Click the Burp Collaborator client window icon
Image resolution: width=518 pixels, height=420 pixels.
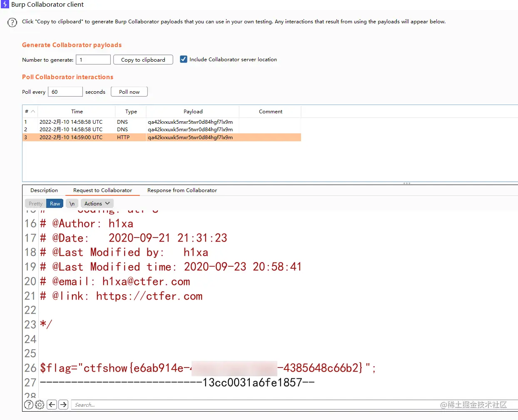(x=5, y=5)
